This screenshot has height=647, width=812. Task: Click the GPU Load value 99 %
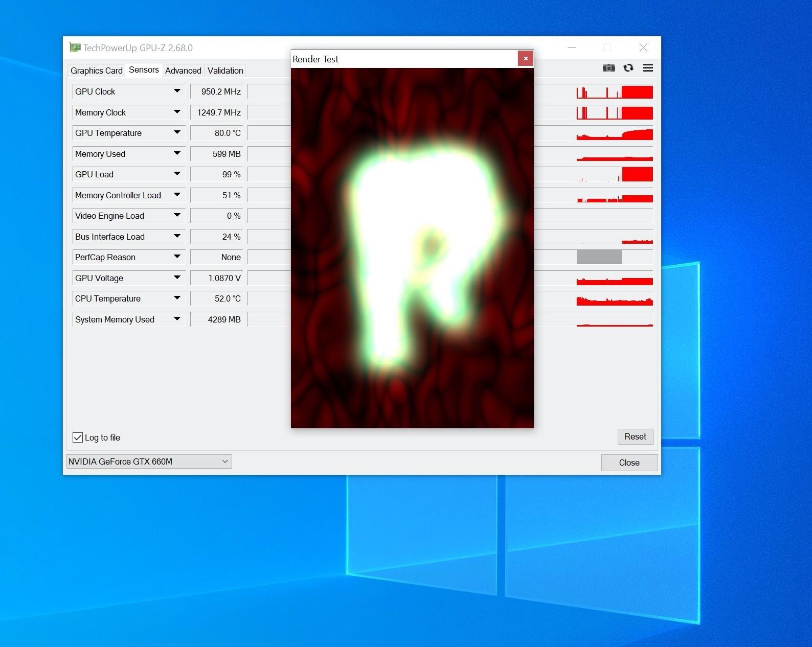pos(216,174)
